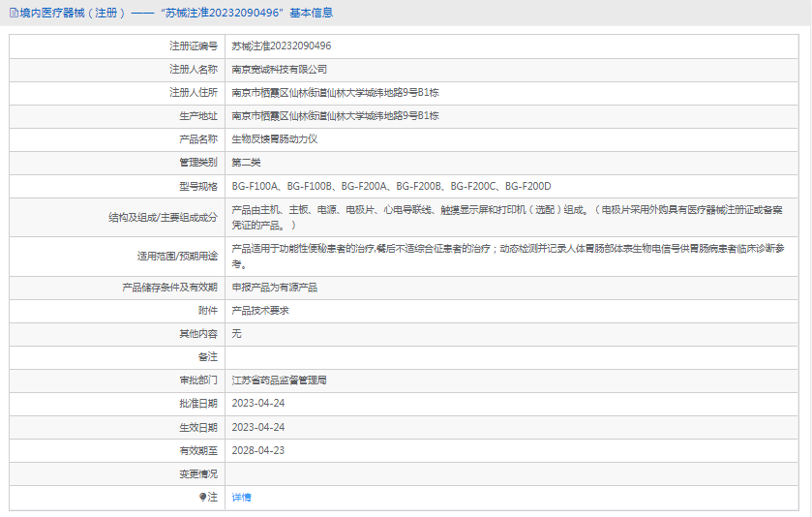This screenshot has height=517, width=812.
Task: Click the model specification BG-F100A text
Action: pyautogui.click(x=255, y=186)
